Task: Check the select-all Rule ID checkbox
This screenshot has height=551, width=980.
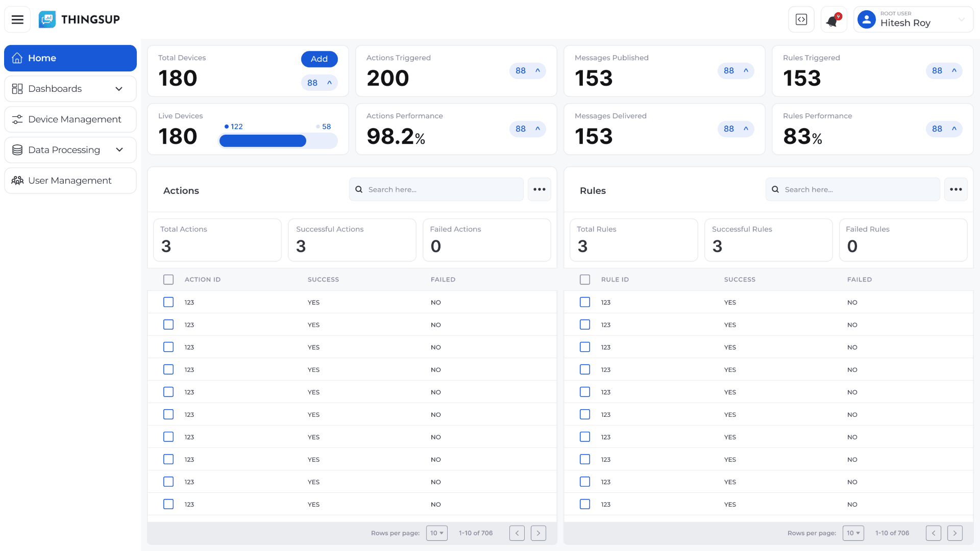Action: point(585,280)
